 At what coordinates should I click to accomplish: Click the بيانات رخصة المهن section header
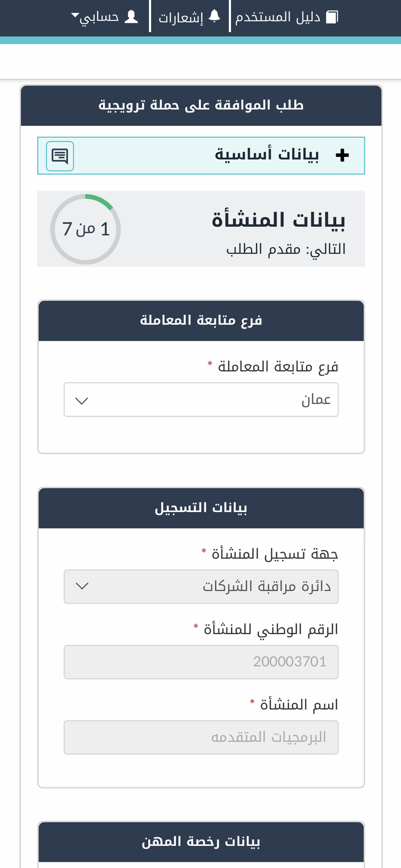tap(201, 842)
